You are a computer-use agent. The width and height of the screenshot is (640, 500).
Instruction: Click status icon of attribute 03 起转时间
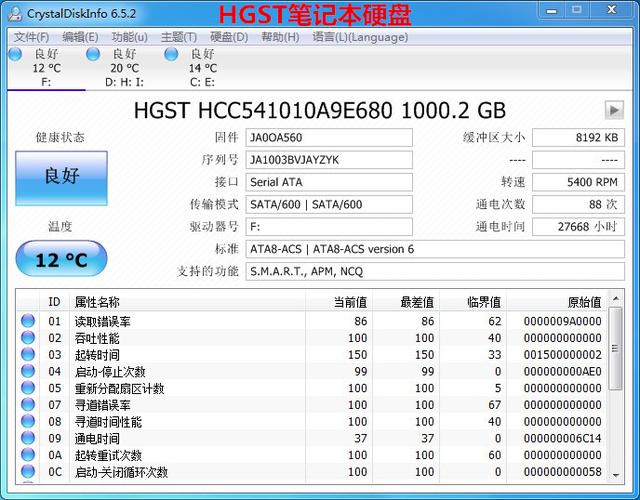28,354
